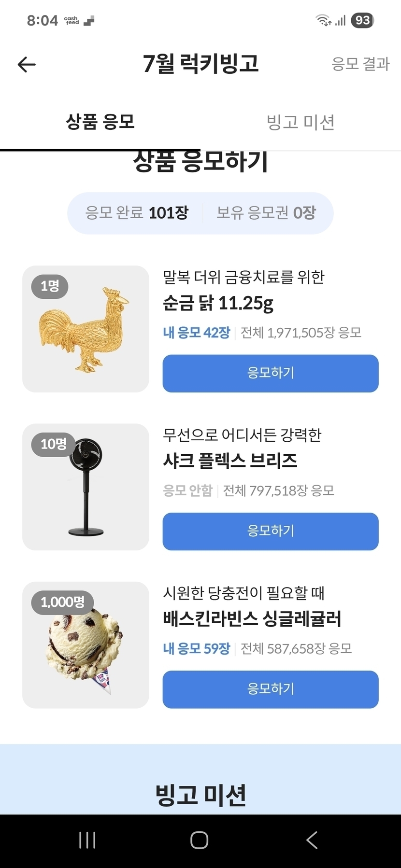Tap Android back navigation chevron

tap(312, 840)
